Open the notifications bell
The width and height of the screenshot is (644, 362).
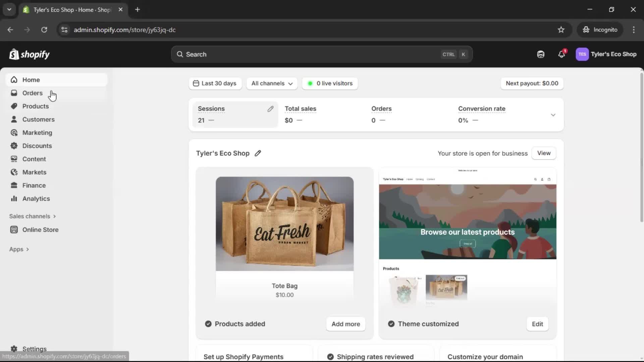pyautogui.click(x=561, y=54)
